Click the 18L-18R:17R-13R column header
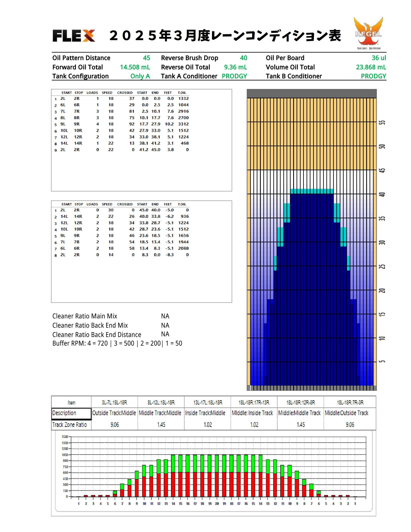 (254, 402)
